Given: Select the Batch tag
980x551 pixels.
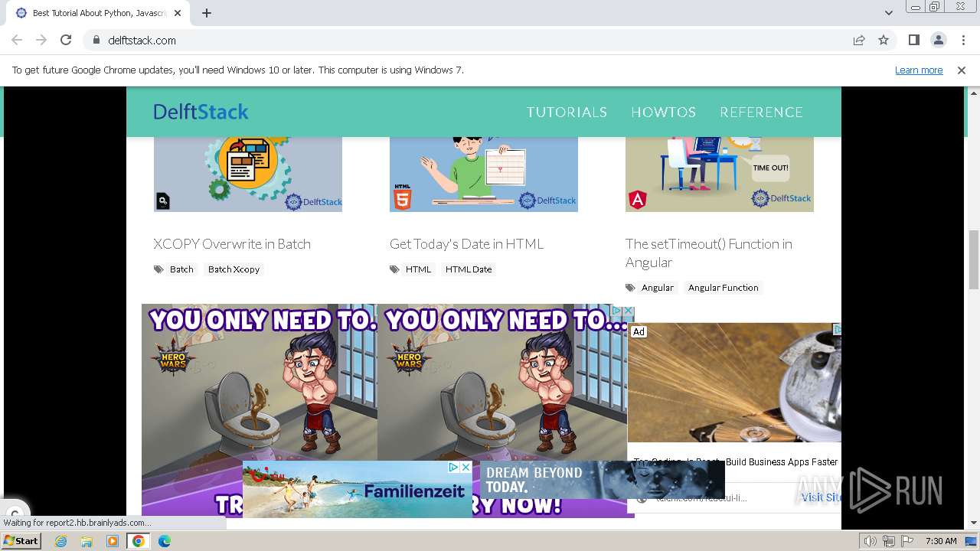Looking at the screenshot, I should [181, 269].
